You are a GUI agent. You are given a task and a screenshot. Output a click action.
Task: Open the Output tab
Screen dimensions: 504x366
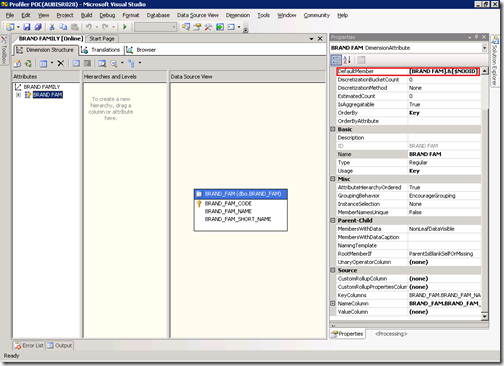click(x=60, y=346)
